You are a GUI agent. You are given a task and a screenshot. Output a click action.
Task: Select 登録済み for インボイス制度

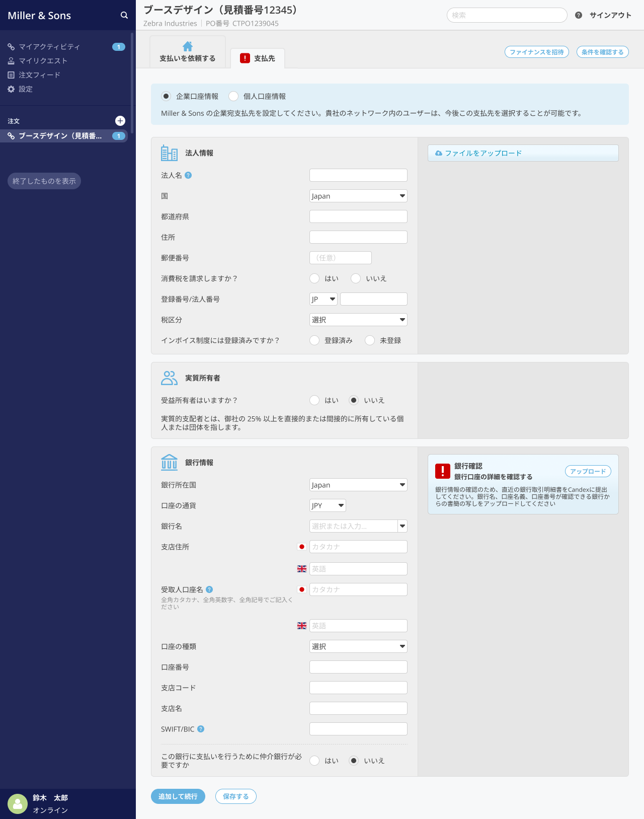point(314,340)
